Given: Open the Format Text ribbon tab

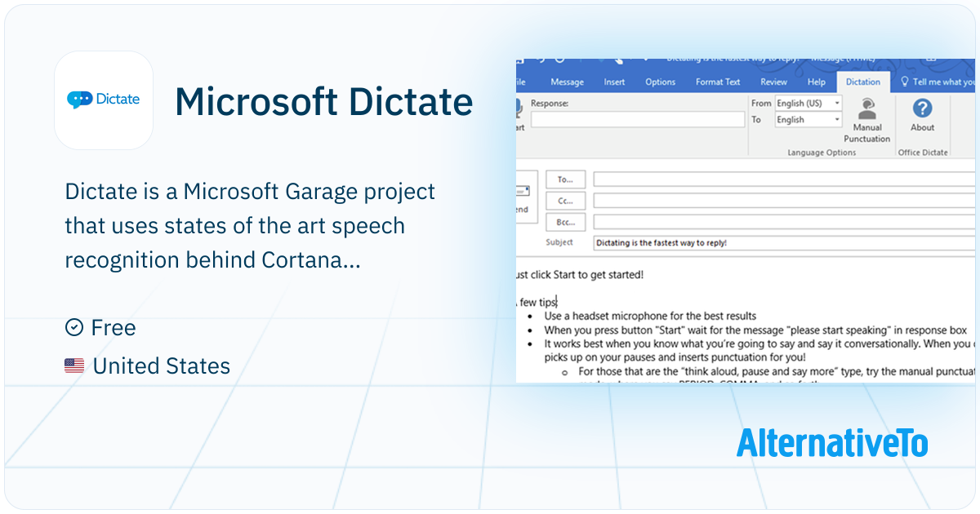Looking at the screenshot, I should click(718, 82).
